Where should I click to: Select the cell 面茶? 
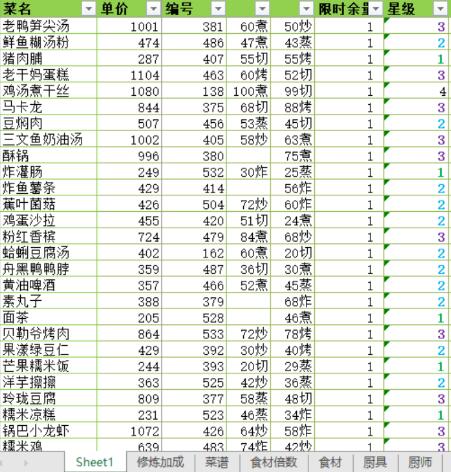[x=48, y=318]
